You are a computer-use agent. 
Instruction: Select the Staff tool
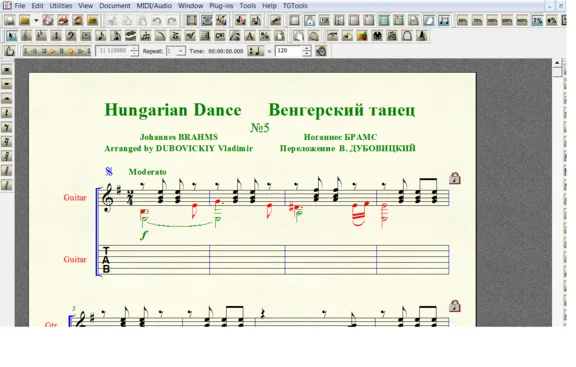tap(26, 36)
